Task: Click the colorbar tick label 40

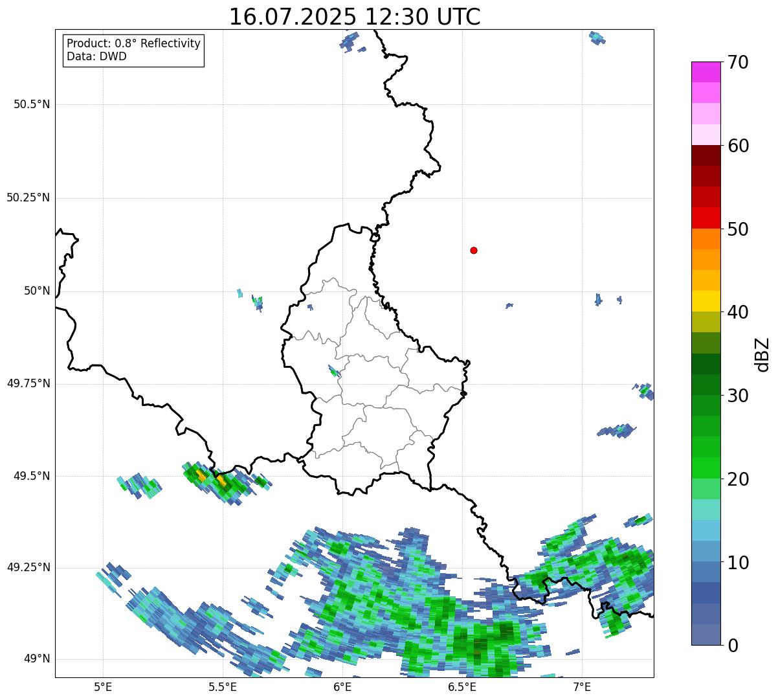Action: coord(739,312)
